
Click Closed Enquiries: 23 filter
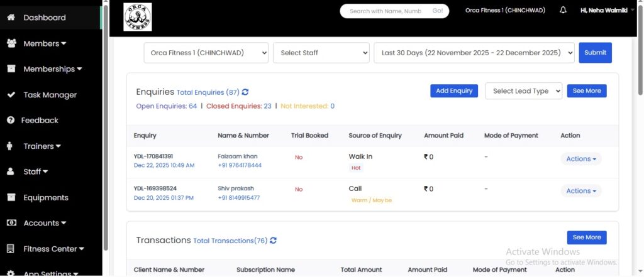pyautogui.click(x=238, y=106)
